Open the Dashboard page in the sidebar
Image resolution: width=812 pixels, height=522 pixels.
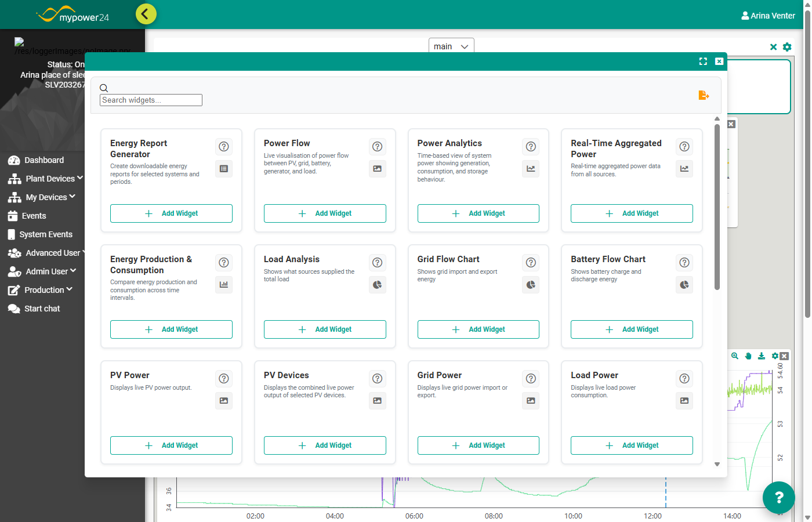pyautogui.click(x=36, y=160)
